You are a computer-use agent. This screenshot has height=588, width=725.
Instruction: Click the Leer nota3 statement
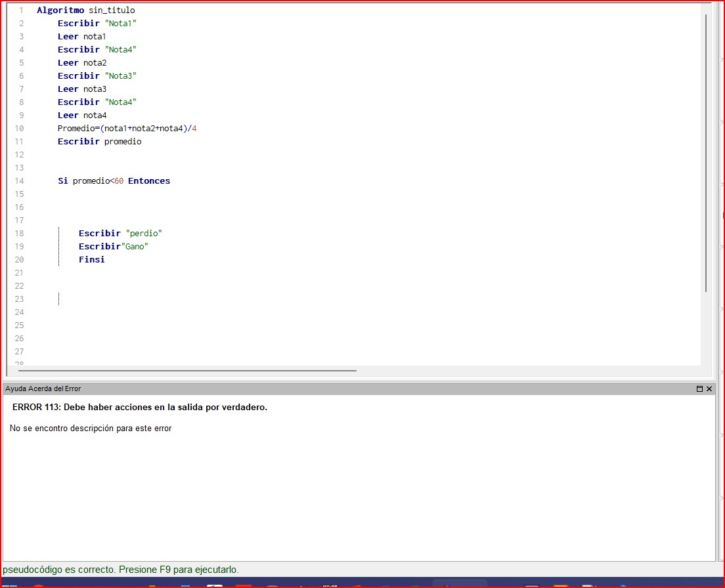coord(81,89)
